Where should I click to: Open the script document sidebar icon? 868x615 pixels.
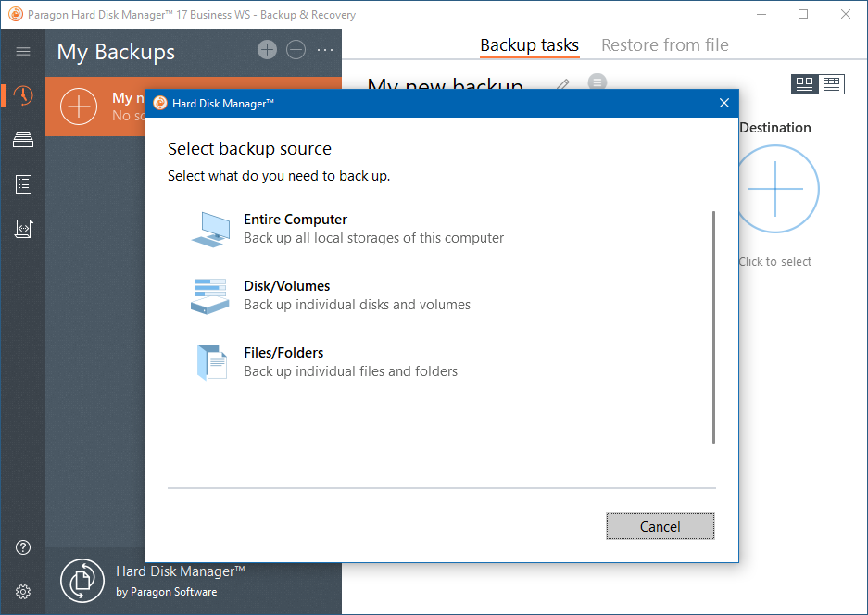(x=23, y=228)
